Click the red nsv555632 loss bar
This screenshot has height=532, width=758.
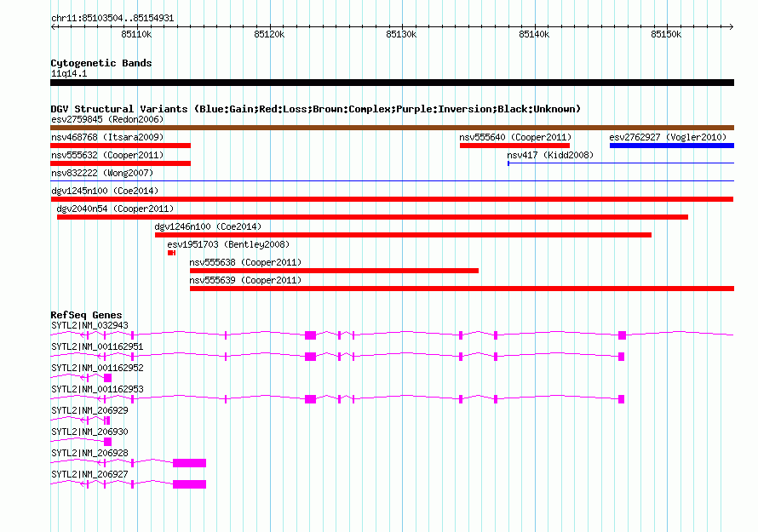[x=120, y=163]
